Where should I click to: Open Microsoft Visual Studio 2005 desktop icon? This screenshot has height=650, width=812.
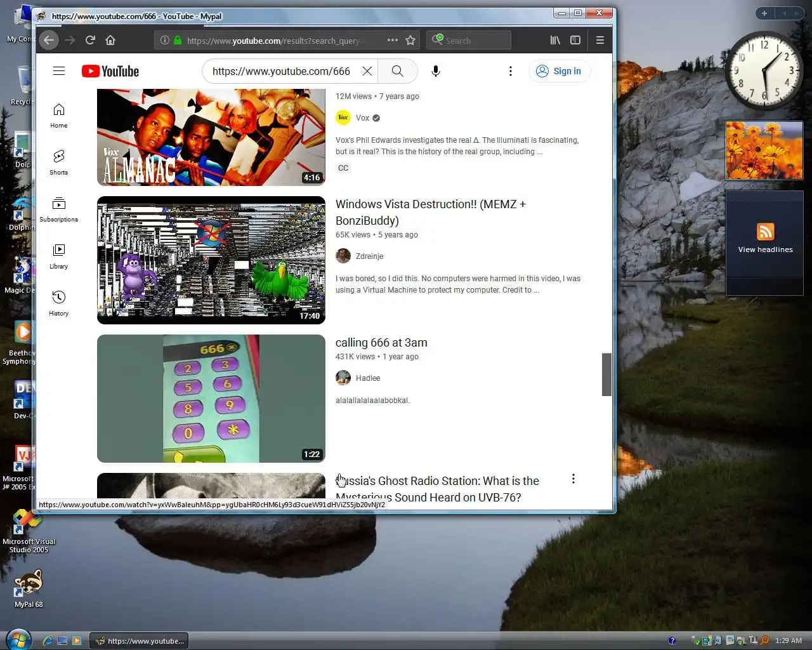pyautogui.click(x=29, y=531)
